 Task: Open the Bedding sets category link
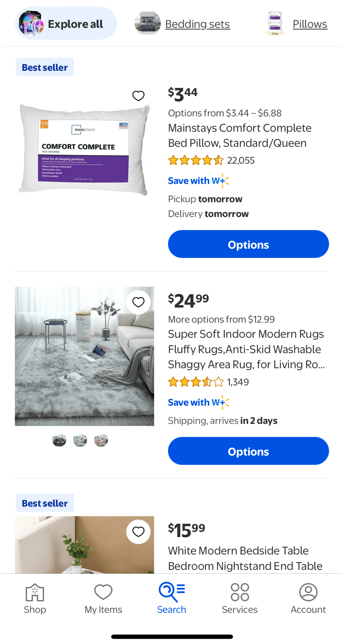198,24
